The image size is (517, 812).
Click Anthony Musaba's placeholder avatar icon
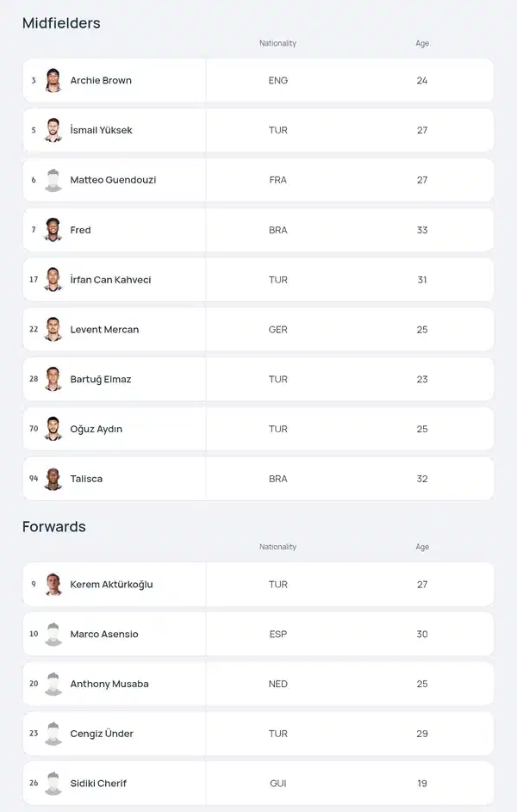tap(53, 684)
